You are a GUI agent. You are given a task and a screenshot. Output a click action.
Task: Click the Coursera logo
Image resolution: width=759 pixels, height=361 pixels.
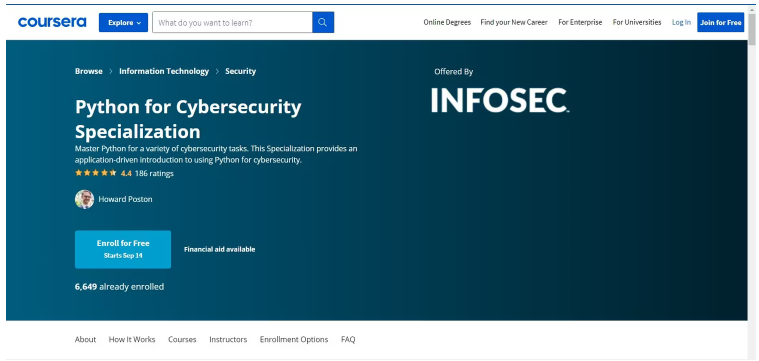(x=52, y=22)
